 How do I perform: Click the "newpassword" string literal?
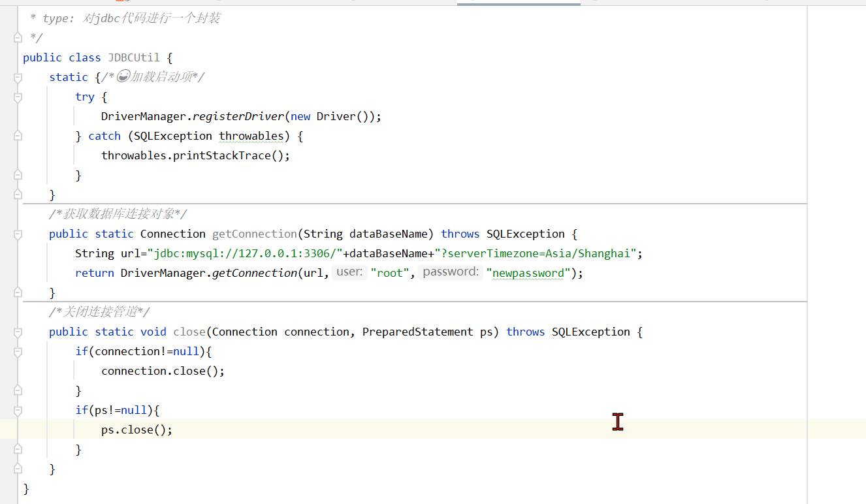tap(528, 273)
